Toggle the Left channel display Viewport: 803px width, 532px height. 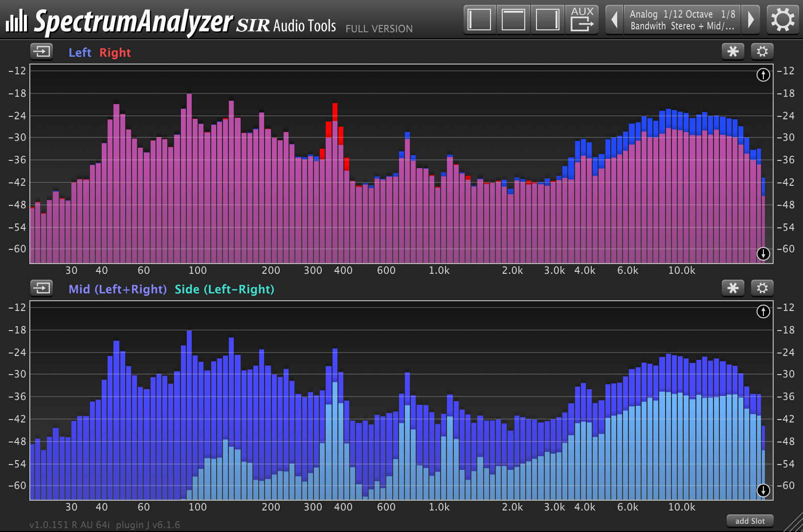[80, 52]
